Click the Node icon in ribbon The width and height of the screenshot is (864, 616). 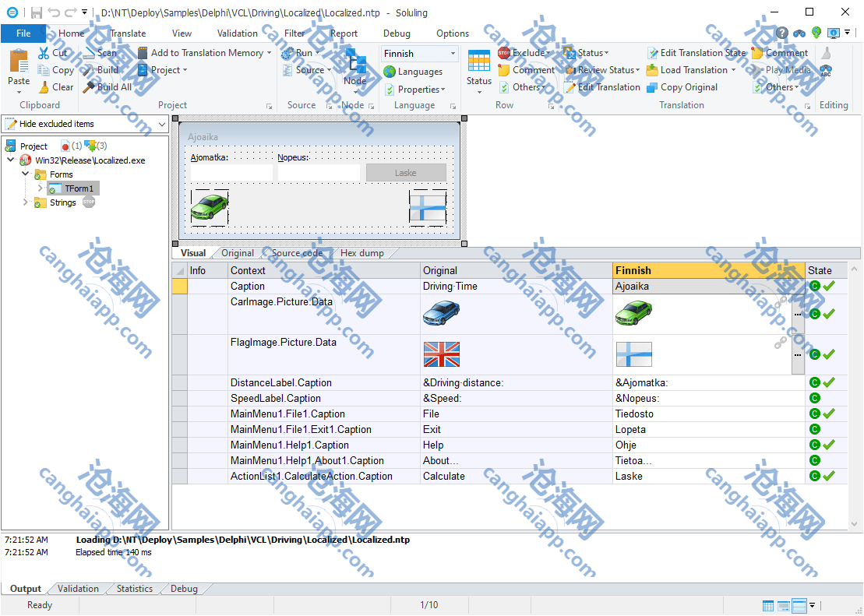pyautogui.click(x=355, y=62)
